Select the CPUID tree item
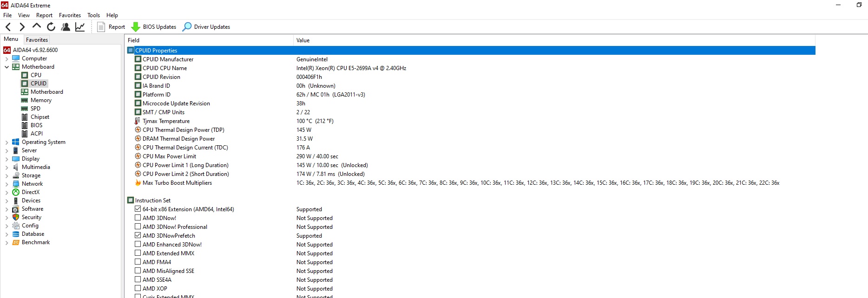 39,84
